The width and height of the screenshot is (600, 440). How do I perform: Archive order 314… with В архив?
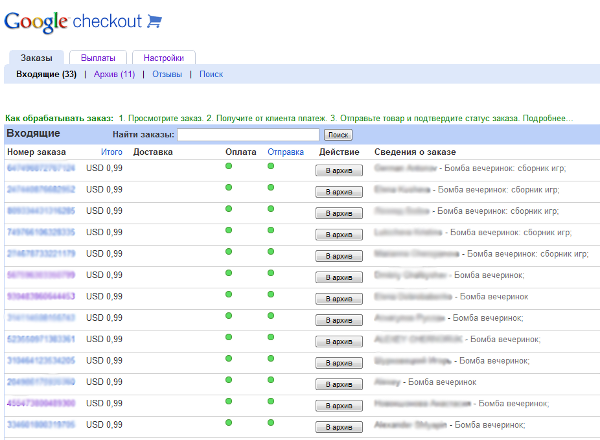[x=339, y=321]
